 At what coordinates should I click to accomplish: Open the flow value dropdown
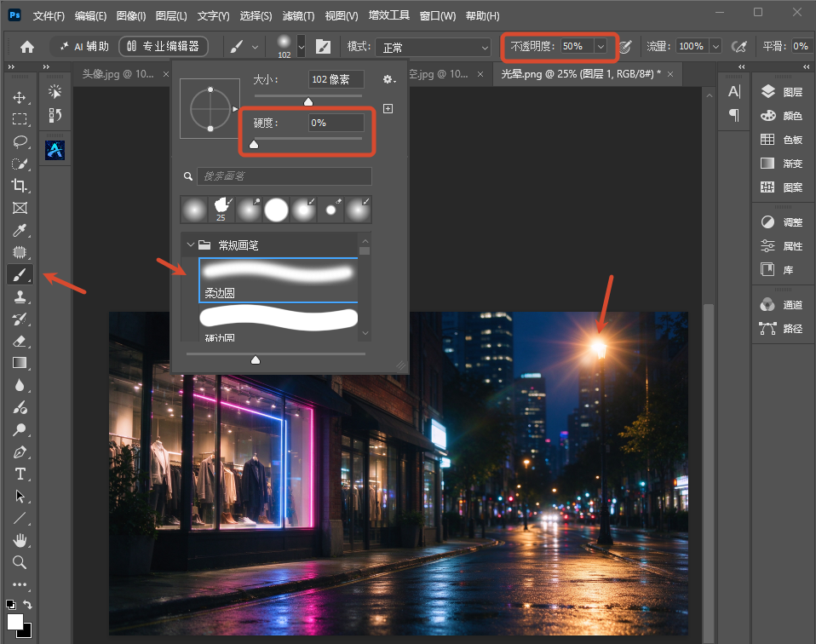(716, 46)
